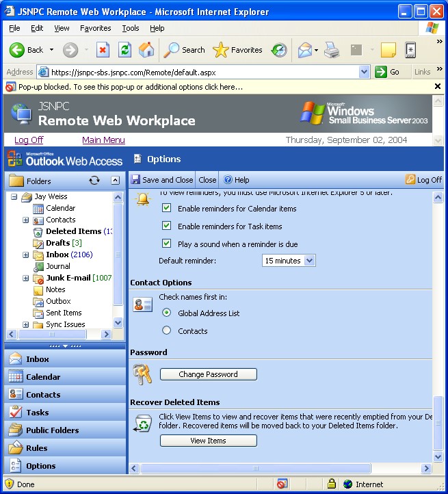
Task: Click the popup blocker icon in status bar
Action: (282, 484)
